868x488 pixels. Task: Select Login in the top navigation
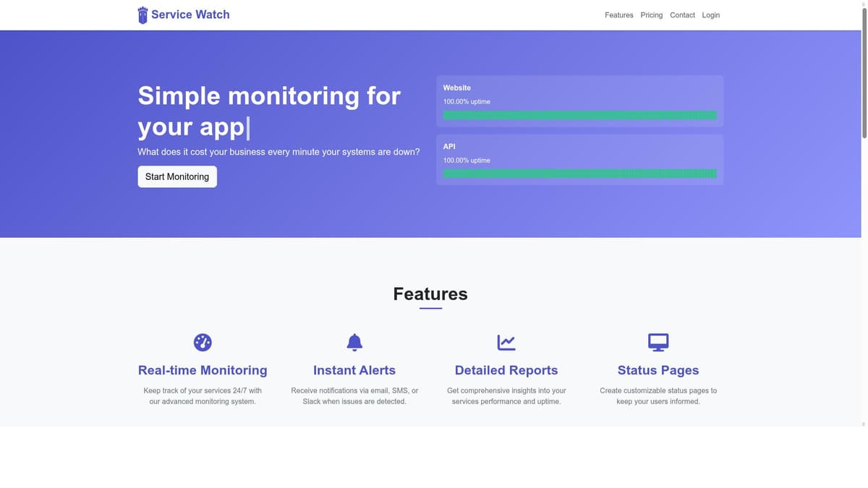(x=710, y=15)
